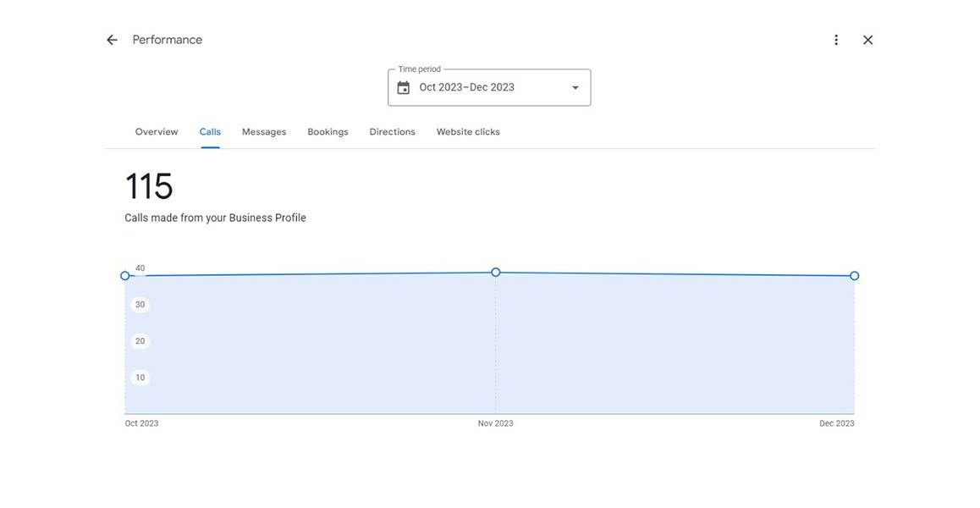The image size is (980, 508).
Task: Click the Nov 2023 data point circle
Action: pos(496,273)
